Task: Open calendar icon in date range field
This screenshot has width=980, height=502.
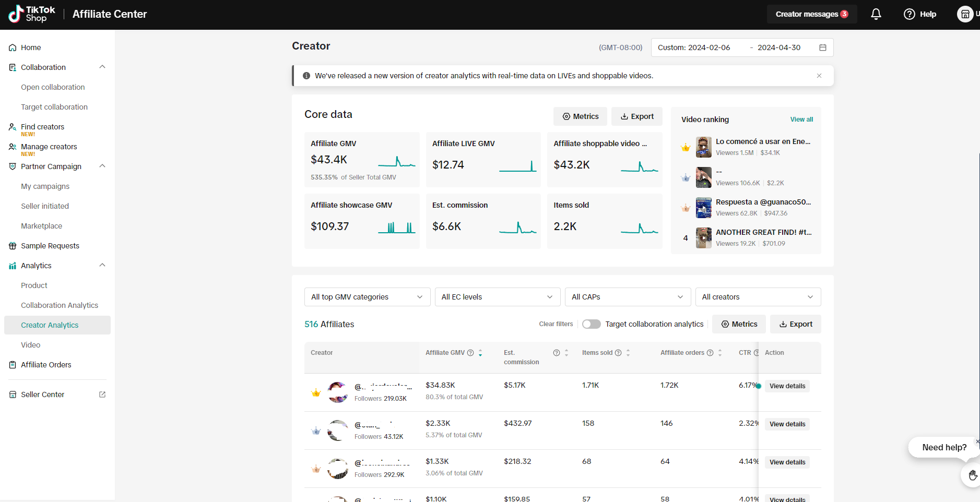Action: pos(823,47)
